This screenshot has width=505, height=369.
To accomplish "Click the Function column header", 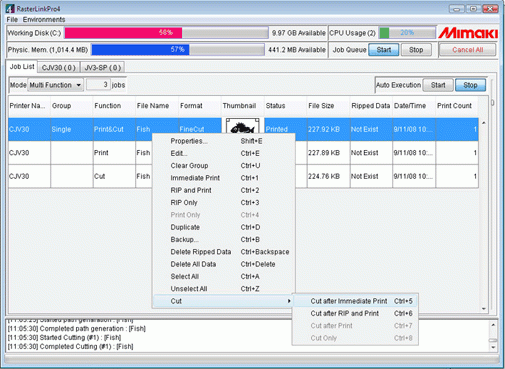I will tap(114, 106).
